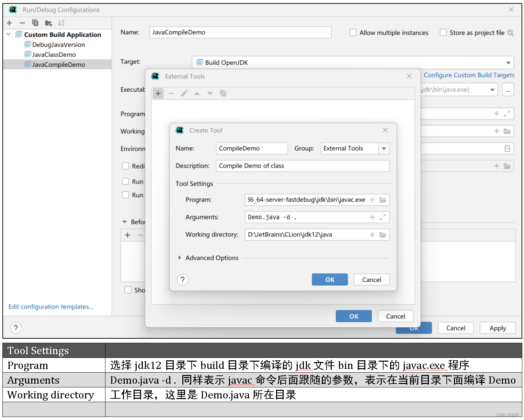Browse for Program file in Create Tool
Image resolution: width=524 pixels, height=420 pixels.
tap(383, 200)
